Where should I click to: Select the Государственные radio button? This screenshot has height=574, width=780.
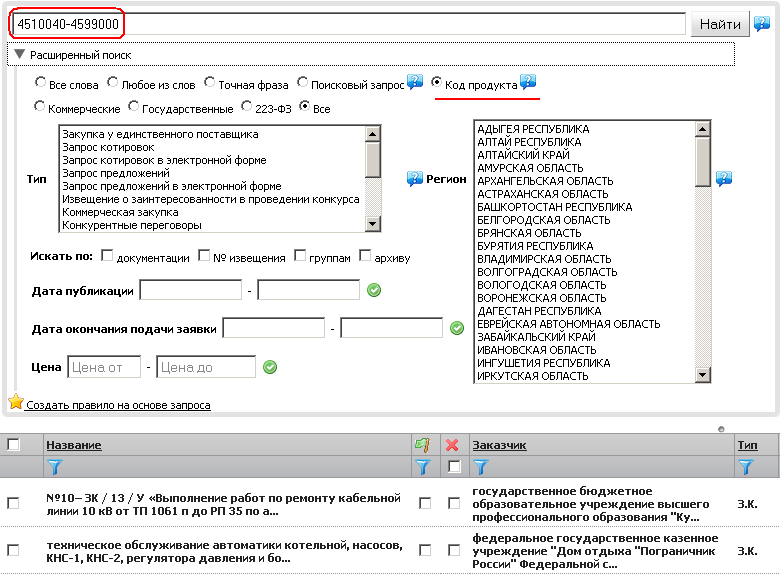[133, 107]
